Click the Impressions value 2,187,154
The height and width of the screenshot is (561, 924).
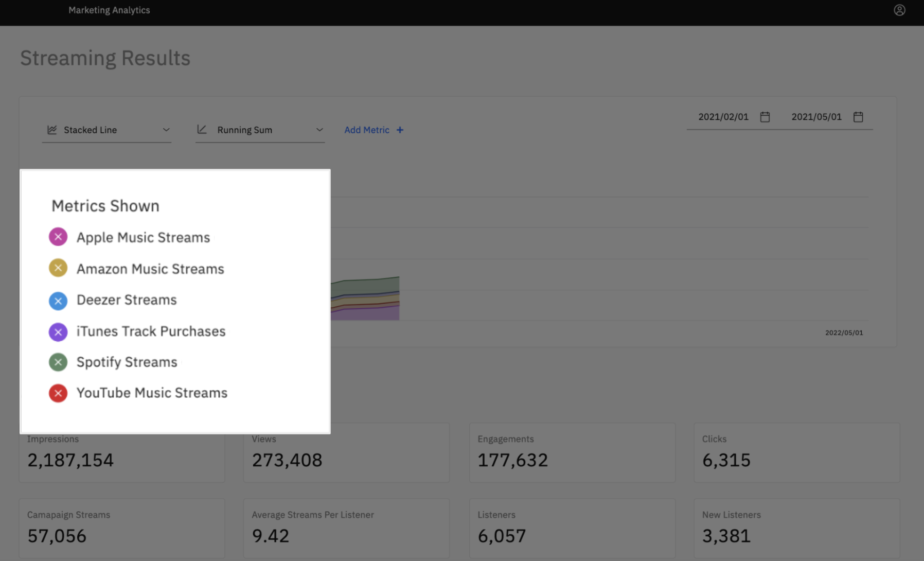(70, 460)
